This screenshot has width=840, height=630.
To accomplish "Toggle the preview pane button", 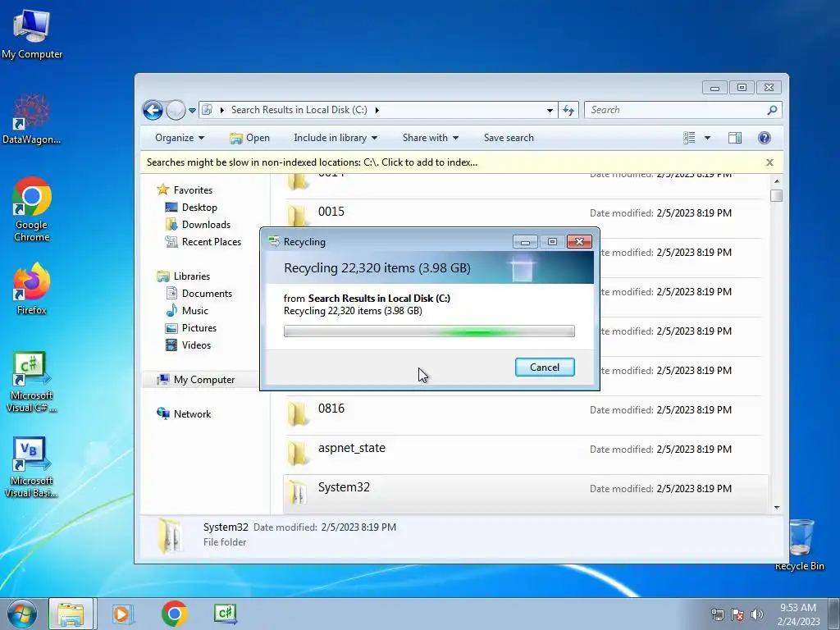I will tap(735, 138).
